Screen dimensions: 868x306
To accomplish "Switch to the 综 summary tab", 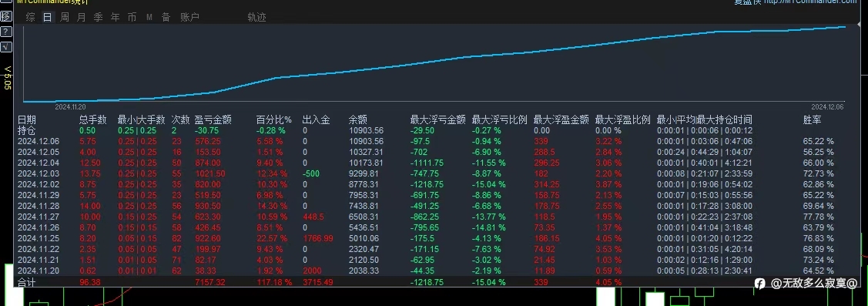I will coord(31,17).
